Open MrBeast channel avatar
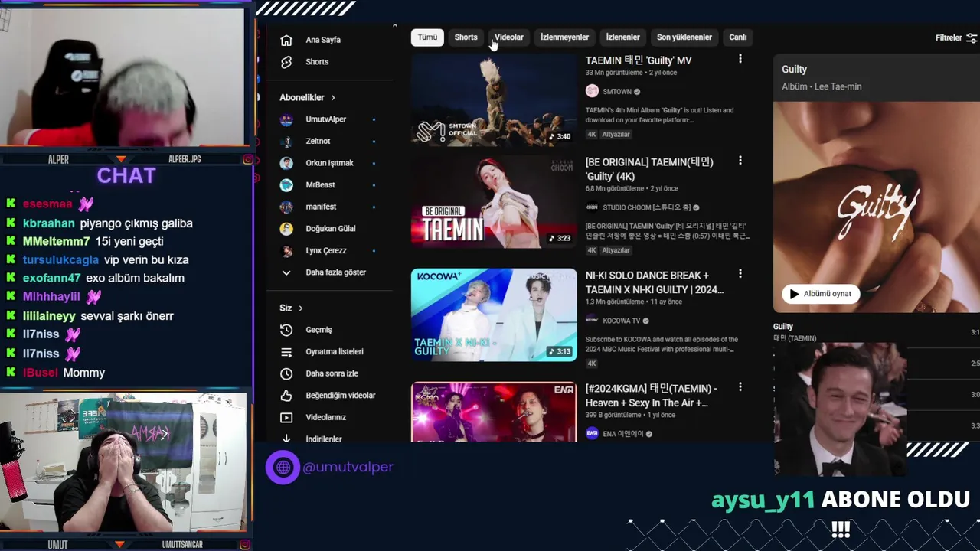Screen dimensions: 980x551 286,185
